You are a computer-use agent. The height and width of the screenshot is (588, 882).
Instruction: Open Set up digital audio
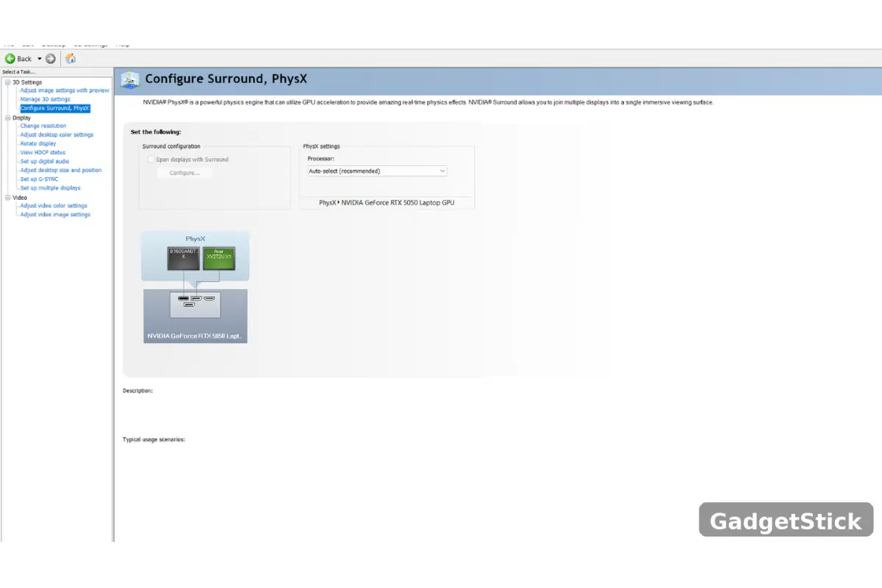45,161
